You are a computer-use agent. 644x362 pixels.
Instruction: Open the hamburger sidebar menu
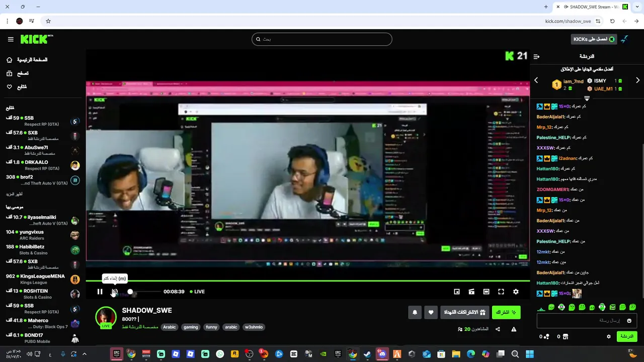(x=11, y=39)
